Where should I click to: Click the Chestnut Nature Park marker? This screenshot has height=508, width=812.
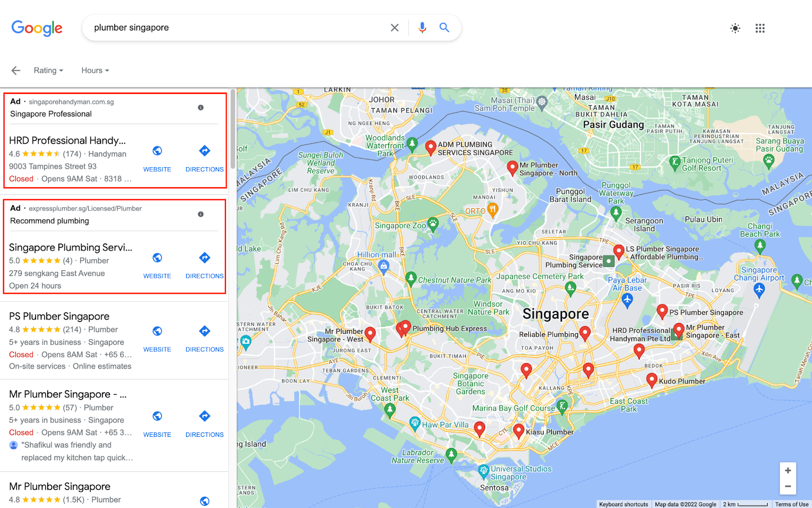click(411, 278)
